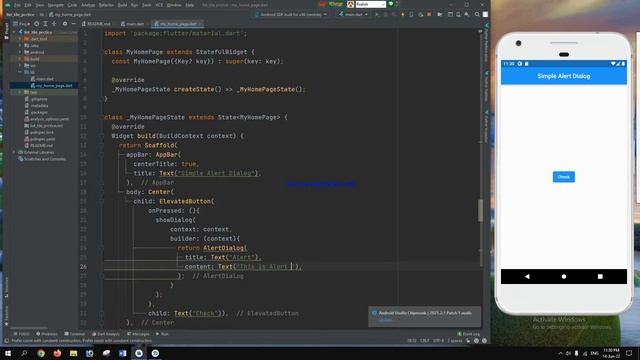Open Windows search on the taskbar
Screen dimensions: 640x360
24,353
